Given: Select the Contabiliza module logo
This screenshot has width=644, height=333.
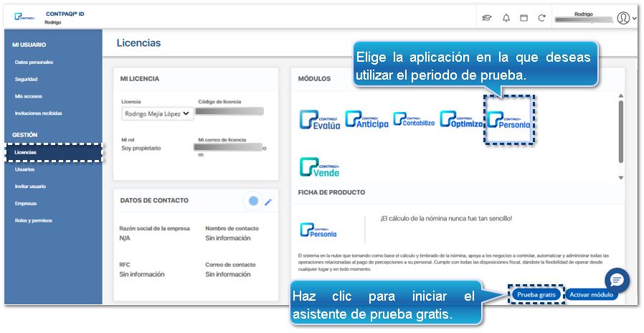Looking at the screenshot, I should 414,119.
